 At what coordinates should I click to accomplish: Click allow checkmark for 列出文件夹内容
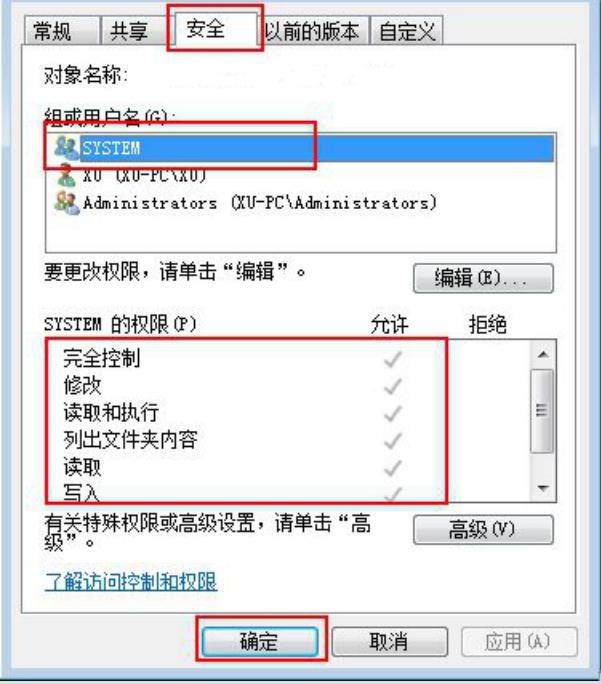(393, 440)
